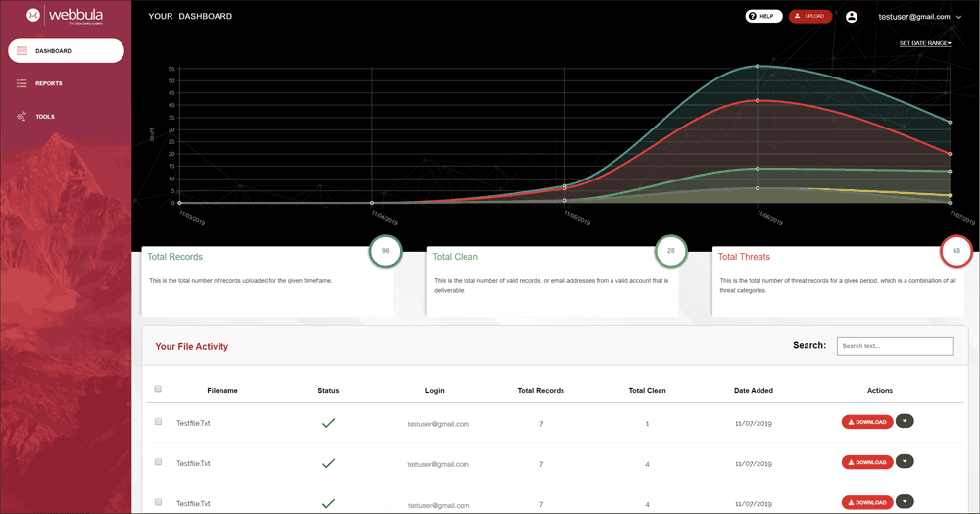Open the user profile avatar icon

coord(851,17)
